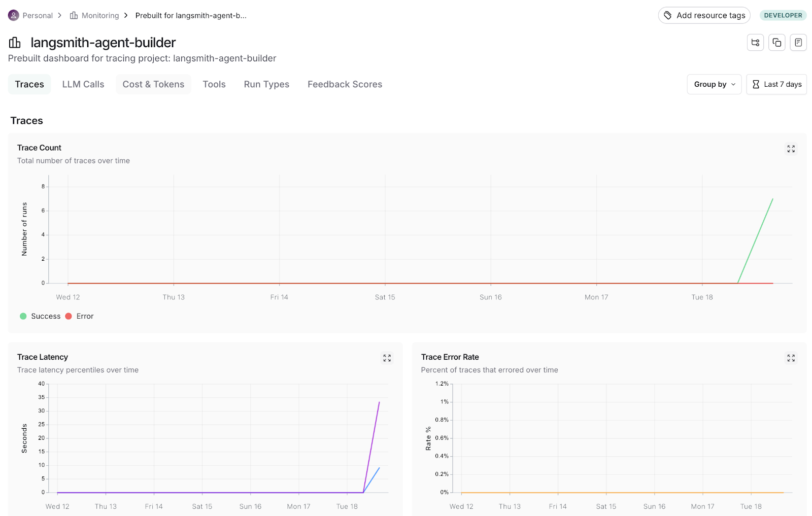Click the green Success legend color dot

click(23, 316)
